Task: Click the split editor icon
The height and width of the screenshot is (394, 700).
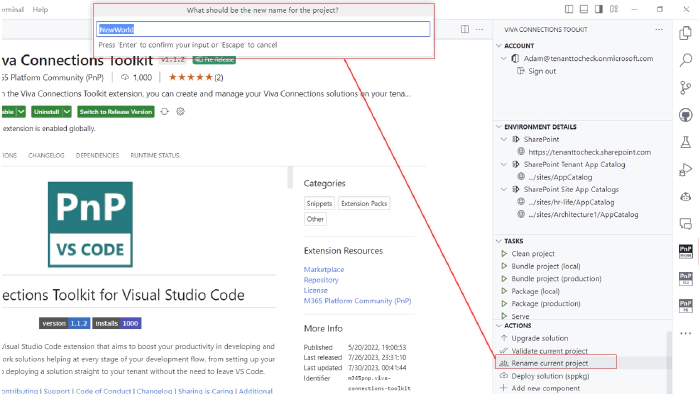Action: (x=465, y=29)
